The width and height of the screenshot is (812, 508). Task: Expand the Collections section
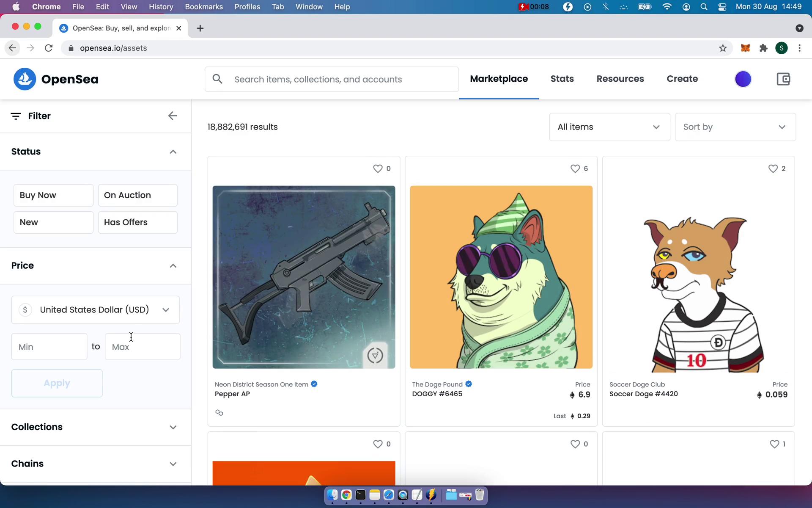tap(95, 427)
